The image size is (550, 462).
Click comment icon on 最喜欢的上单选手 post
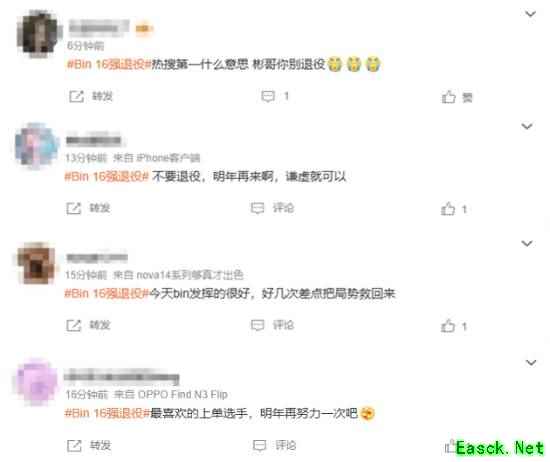pyautogui.click(x=260, y=446)
